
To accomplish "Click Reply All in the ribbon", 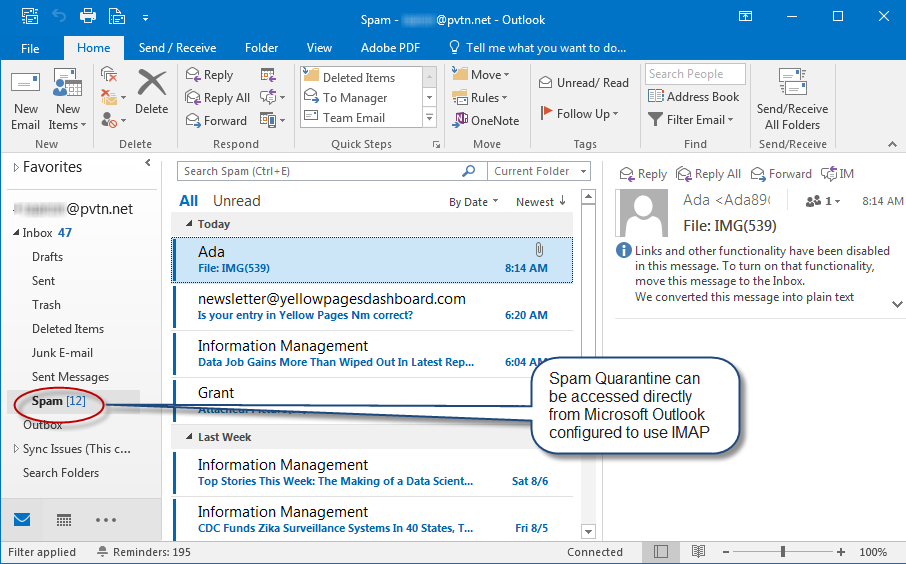I will click(x=217, y=98).
